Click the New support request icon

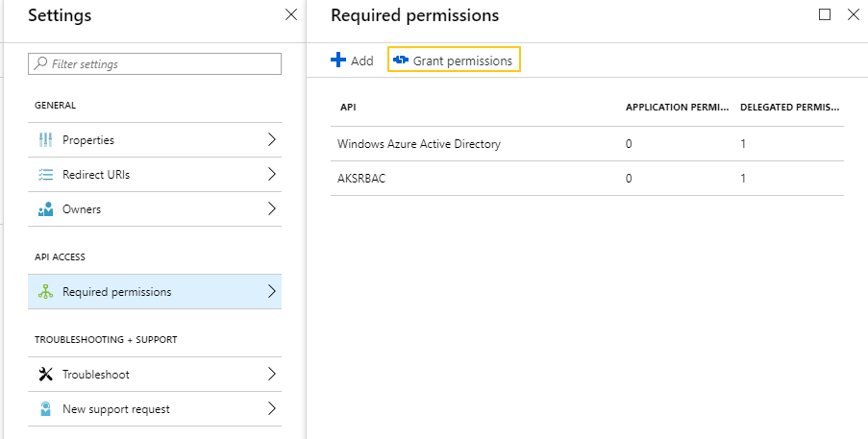44,409
